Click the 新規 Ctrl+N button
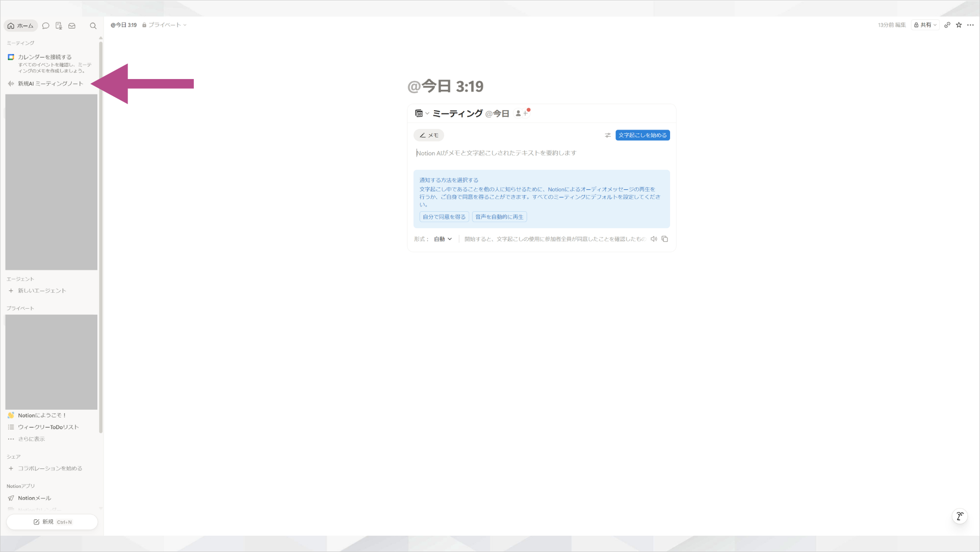 (52, 522)
